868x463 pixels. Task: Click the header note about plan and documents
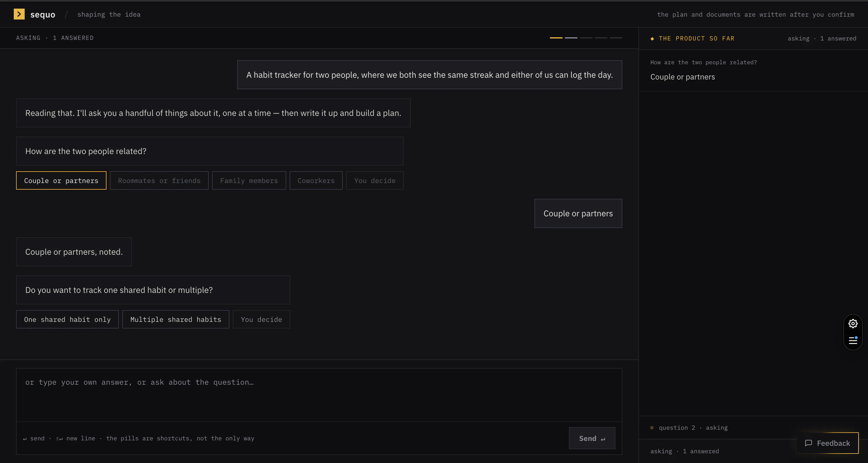(755, 14)
